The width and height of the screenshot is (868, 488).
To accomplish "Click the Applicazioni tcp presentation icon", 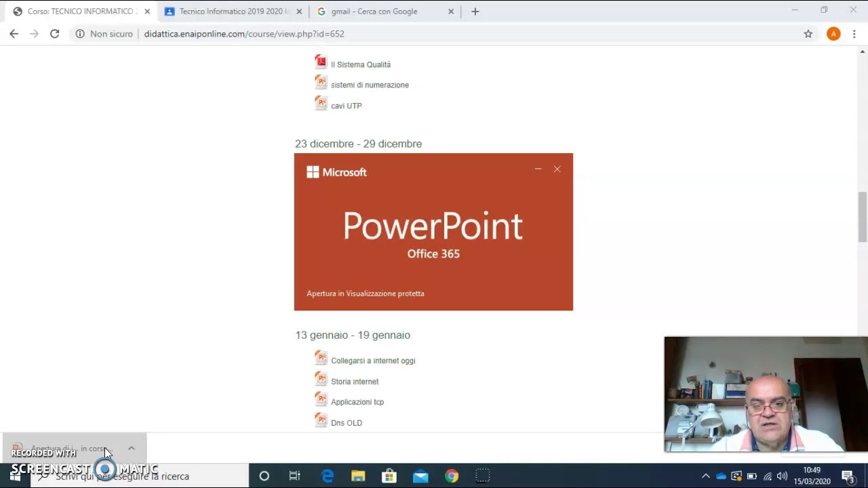I will pyautogui.click(x=321, y=399).
